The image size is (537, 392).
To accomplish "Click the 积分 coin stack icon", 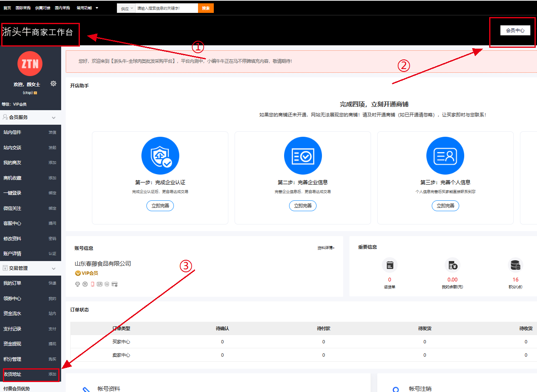I will pos(515,265).
